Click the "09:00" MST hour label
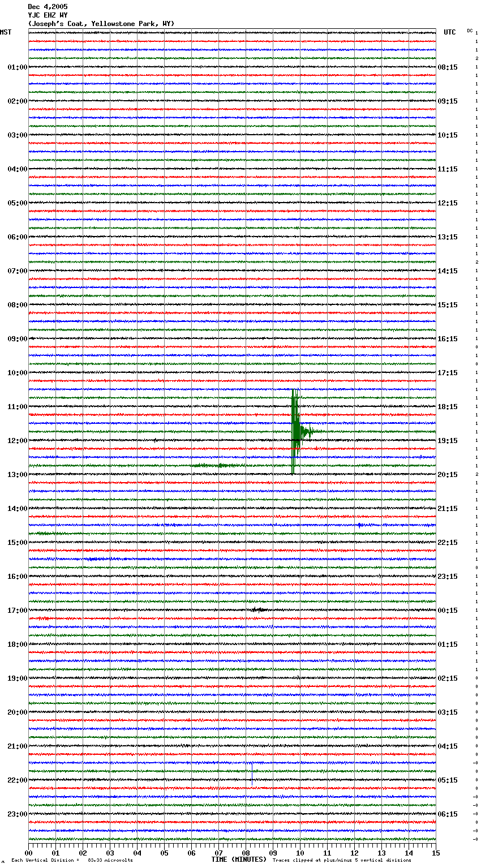The height and width of the screenshot is (868, 481). point(17,339)
